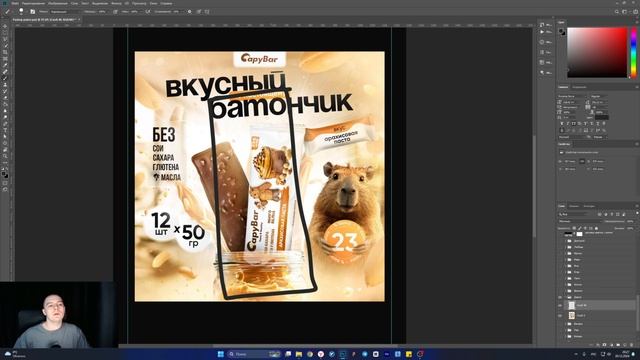Toggle Underline in Character panel

click(x=599, y=123)
